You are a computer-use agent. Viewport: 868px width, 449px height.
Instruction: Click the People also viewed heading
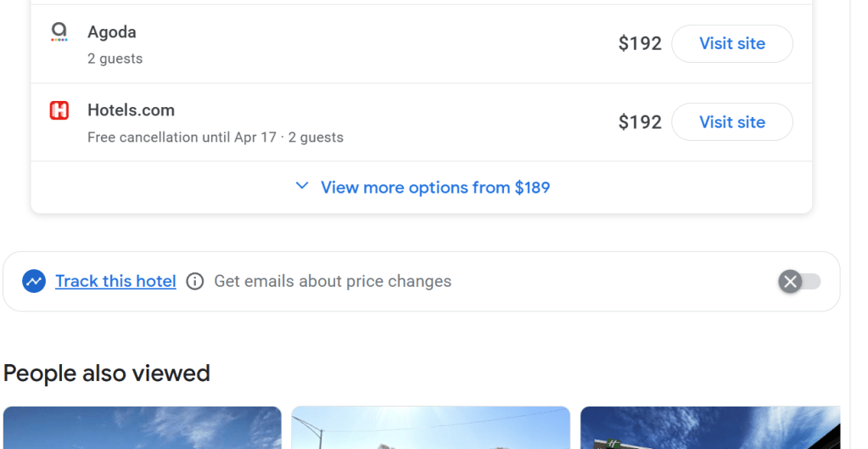pyautogui.click(x=107, y=373)
